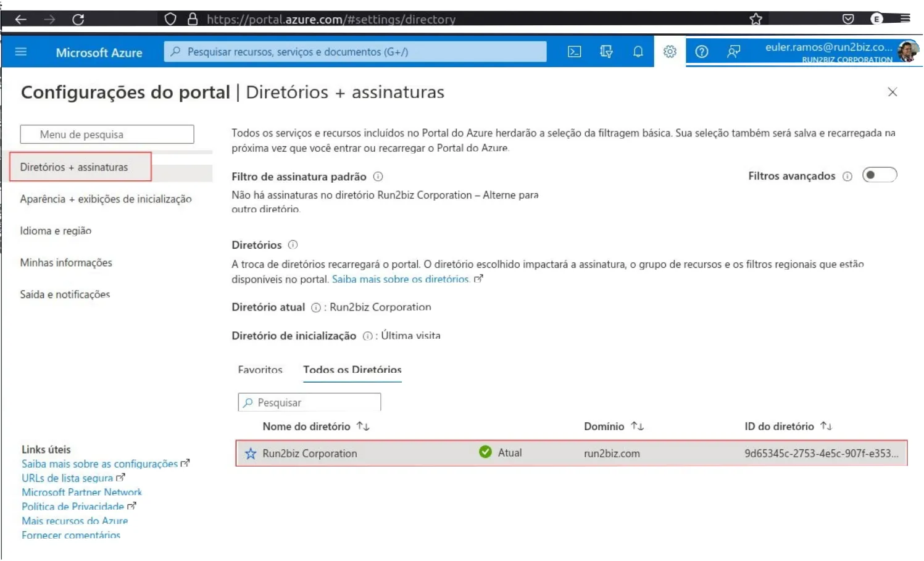The image size is (924, 561).
Task: Click info icon next to Diretórios heading
Action: tap(293, 245)
